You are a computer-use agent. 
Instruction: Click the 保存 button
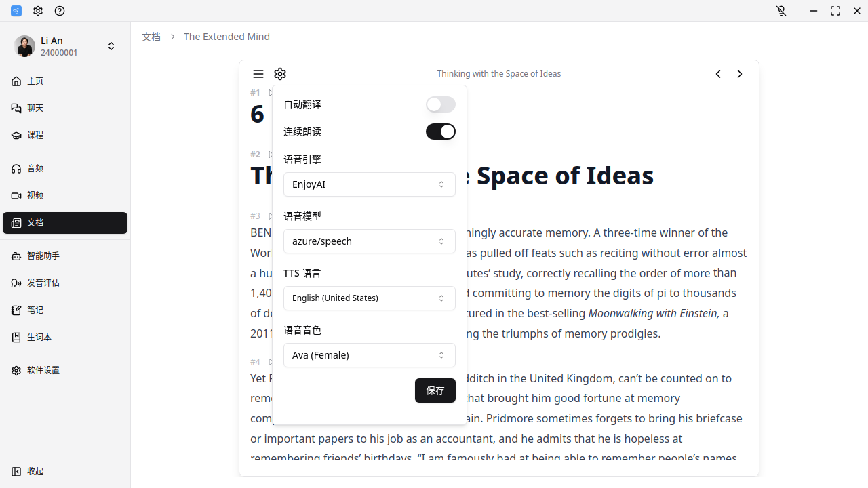coord(435,390)
